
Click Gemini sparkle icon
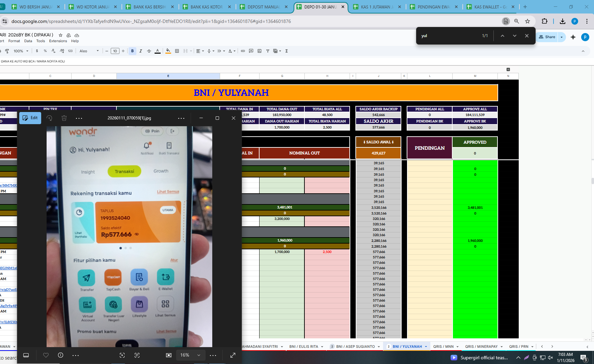573,37
